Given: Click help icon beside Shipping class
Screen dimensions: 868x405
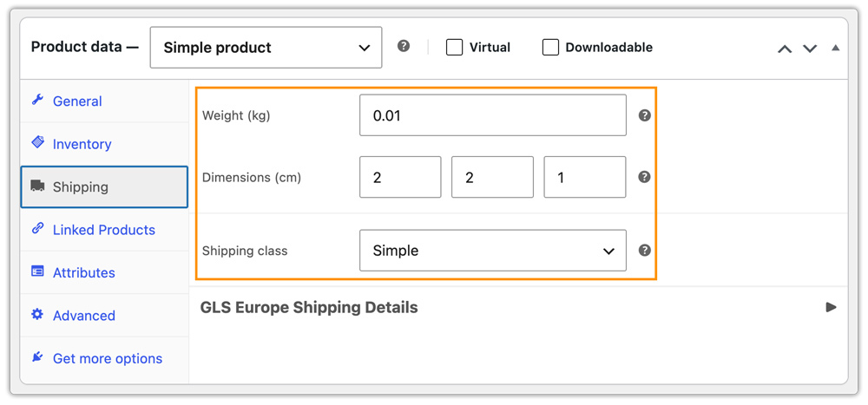Looking at the screenshot, I should 644,250.
